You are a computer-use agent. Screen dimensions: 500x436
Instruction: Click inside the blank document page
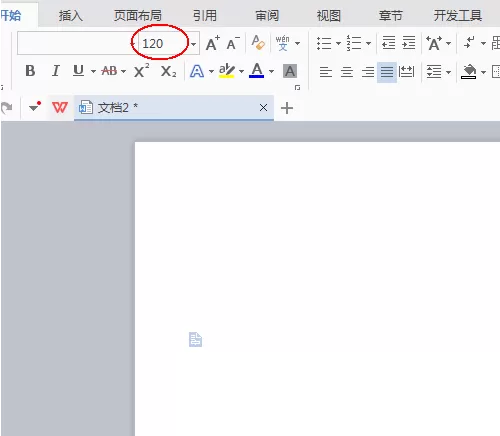[317, 288]
